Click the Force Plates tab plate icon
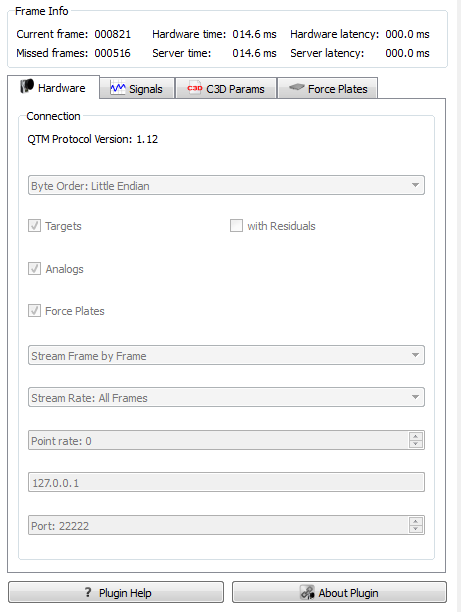Screen dimensions: 461x612 coord(297,87)
